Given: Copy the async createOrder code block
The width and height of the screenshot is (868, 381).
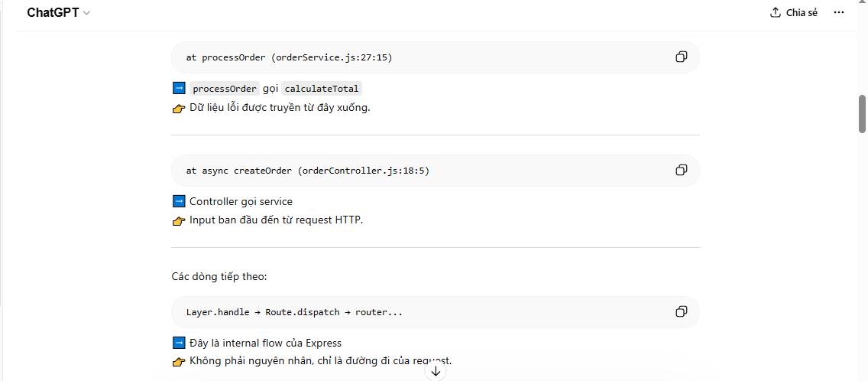Looking at the screenshot, I should [681, 170].
